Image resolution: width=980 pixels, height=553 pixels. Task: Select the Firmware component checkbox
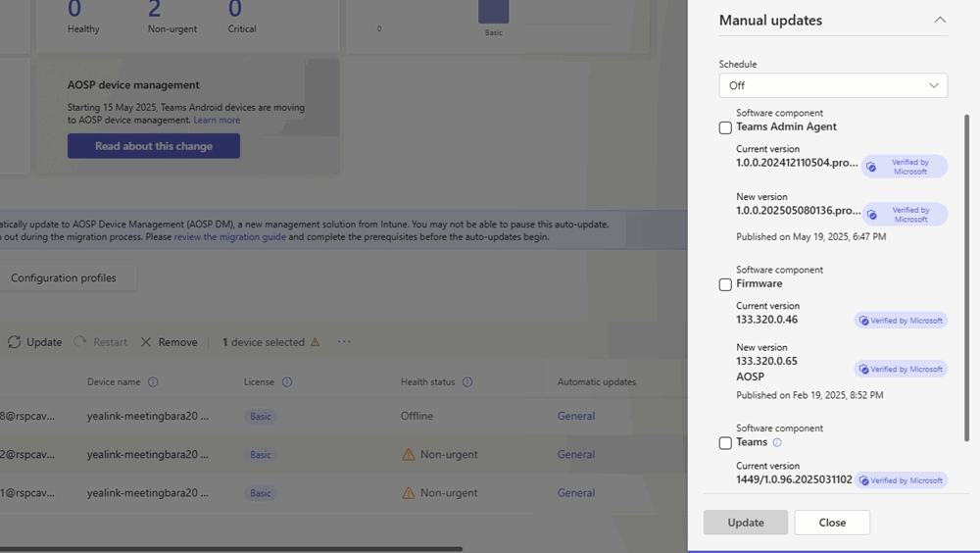coord(725,284)
